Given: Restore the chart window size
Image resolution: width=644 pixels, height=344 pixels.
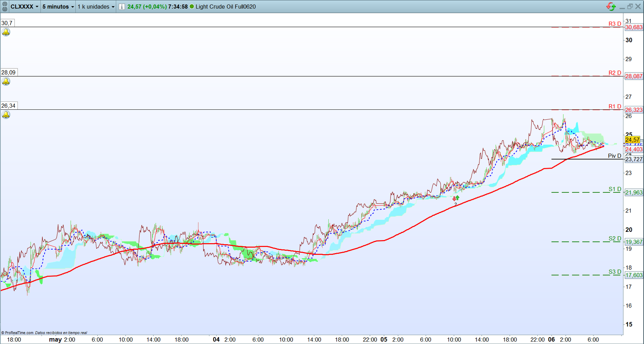Looking at the screenshot, I should click(630, 7).
